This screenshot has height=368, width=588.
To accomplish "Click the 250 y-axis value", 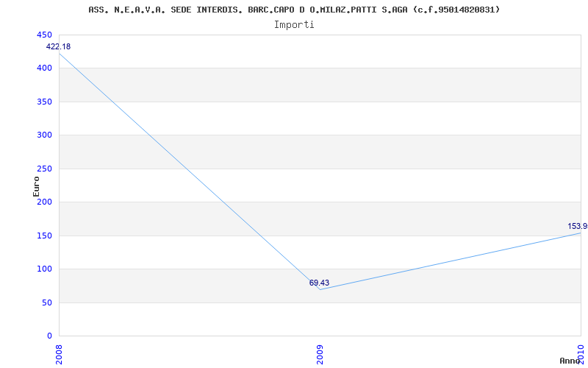I will [x=44, y=169].
